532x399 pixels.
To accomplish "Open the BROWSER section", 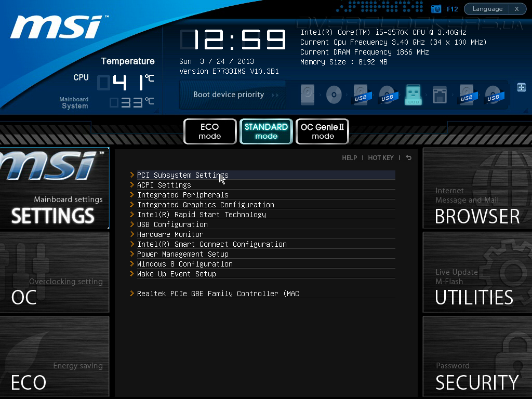I will pos(477,188).
